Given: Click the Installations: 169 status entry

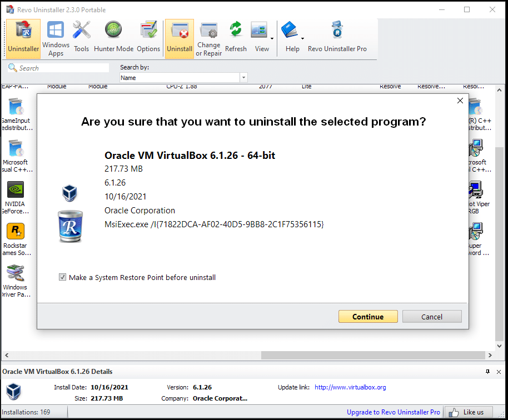Looking at the screenshot, I should coord(26,412).
